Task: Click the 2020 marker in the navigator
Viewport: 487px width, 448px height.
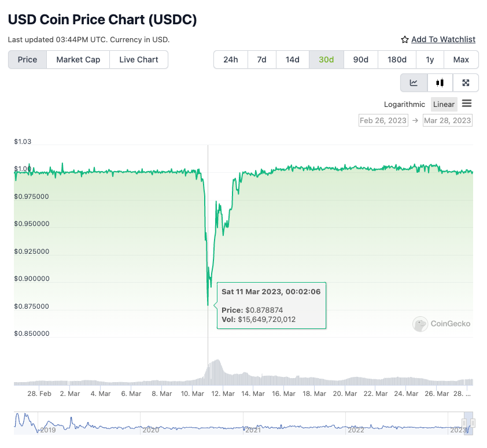Action: (x=150, y=430)
